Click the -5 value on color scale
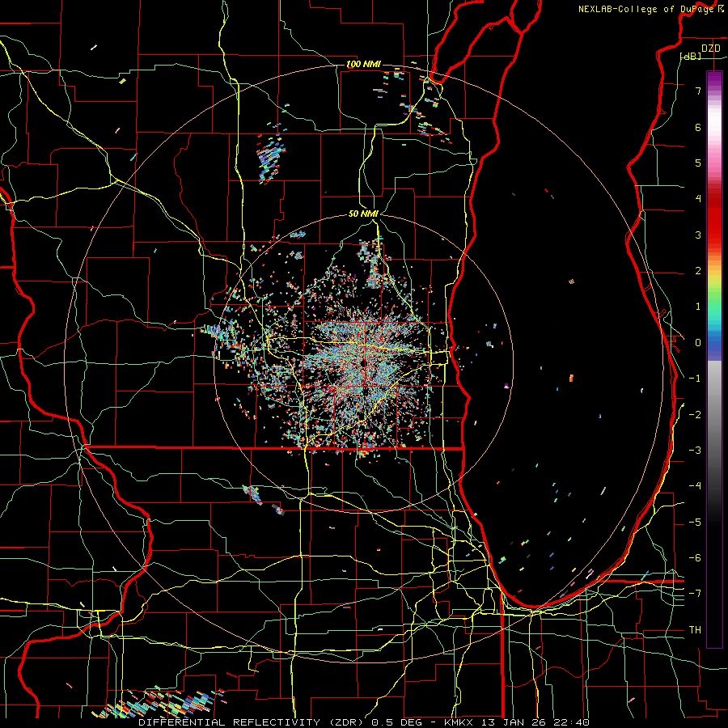The image size is (728, 728). pos(695,523)
